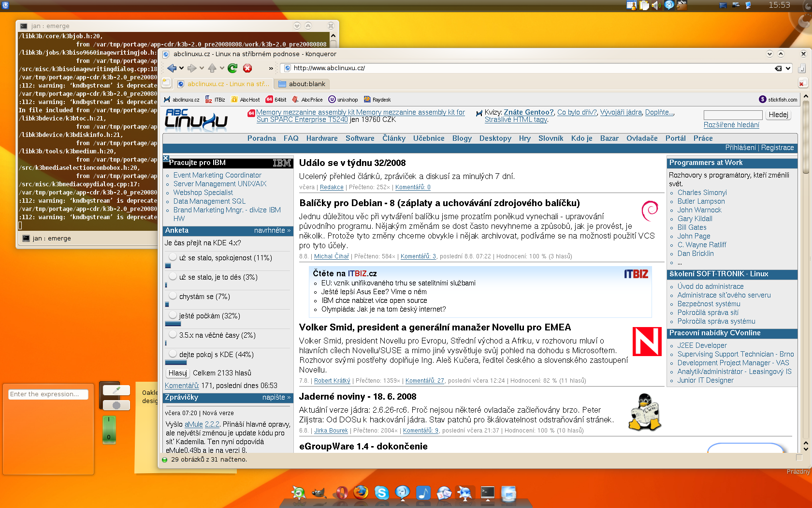The image size is (812, 508).
Task: Open the Články section in site menu
Action: (394, 138)
